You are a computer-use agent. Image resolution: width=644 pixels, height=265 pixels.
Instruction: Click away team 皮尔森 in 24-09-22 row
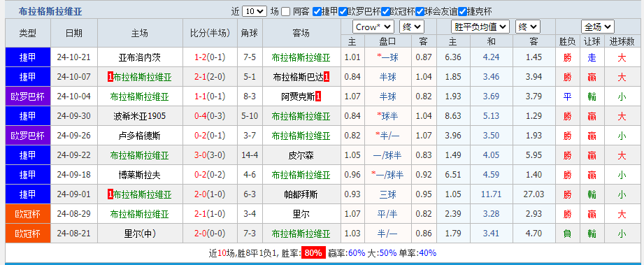[301, 156]
